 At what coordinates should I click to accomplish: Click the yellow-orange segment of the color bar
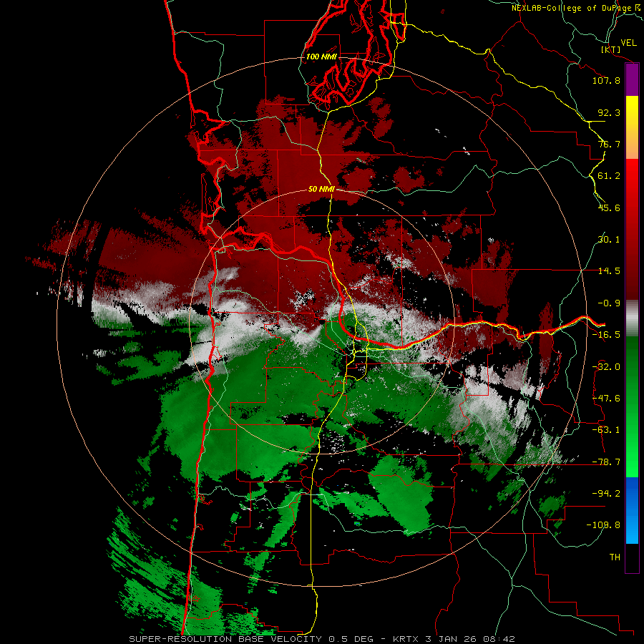pyautogui.click(x=632, y=127)
